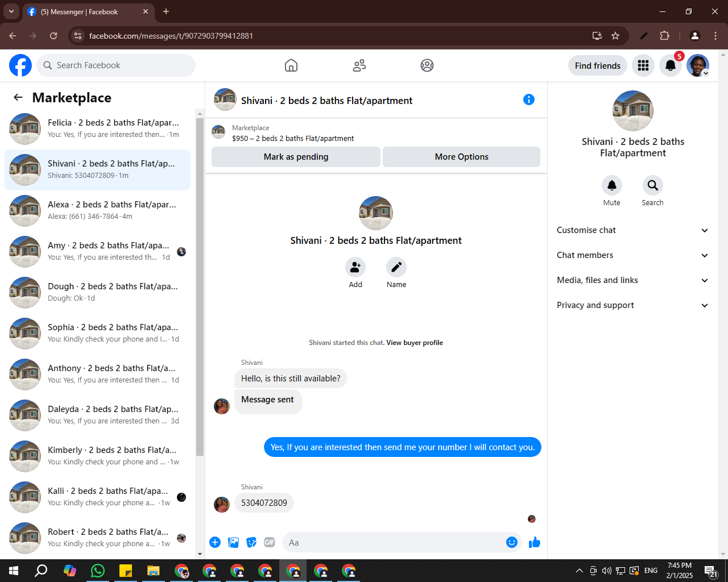Choose a sticker icon in composer

click(251, 542)
